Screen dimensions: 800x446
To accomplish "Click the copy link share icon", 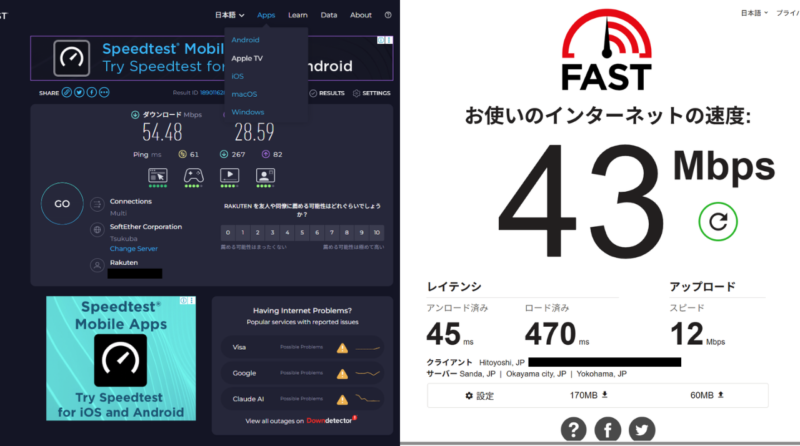I will pyautogui.click(x=67, y=92).
